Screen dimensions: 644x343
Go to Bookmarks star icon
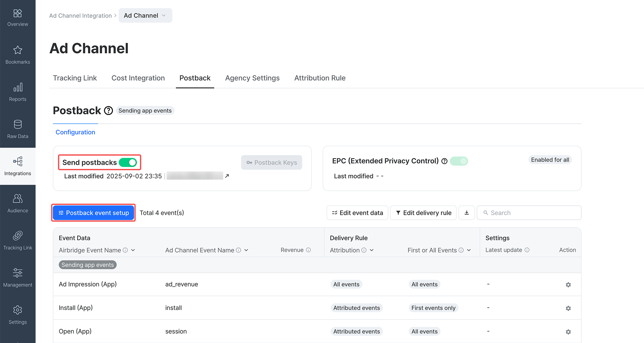point(18,50)
